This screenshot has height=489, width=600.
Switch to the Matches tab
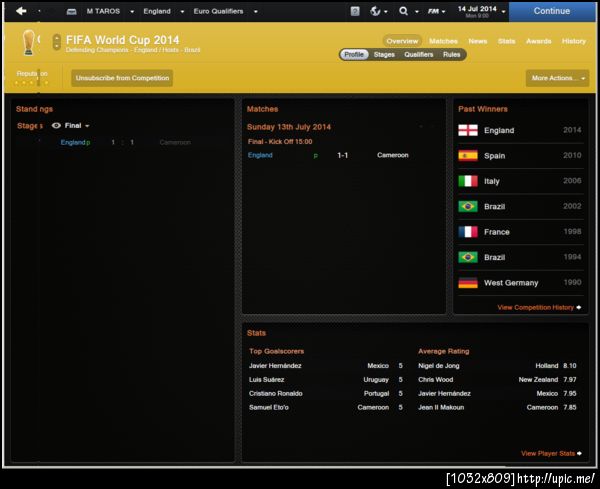[443, 41]
